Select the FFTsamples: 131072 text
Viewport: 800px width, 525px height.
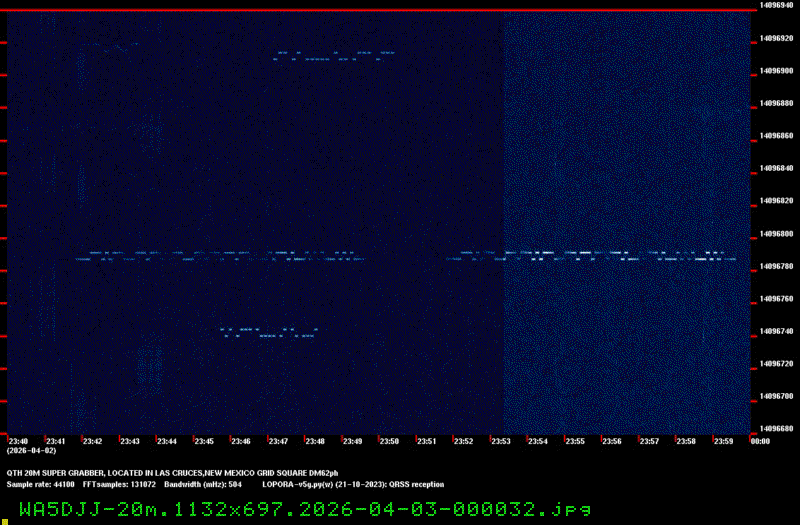[119, 484]
